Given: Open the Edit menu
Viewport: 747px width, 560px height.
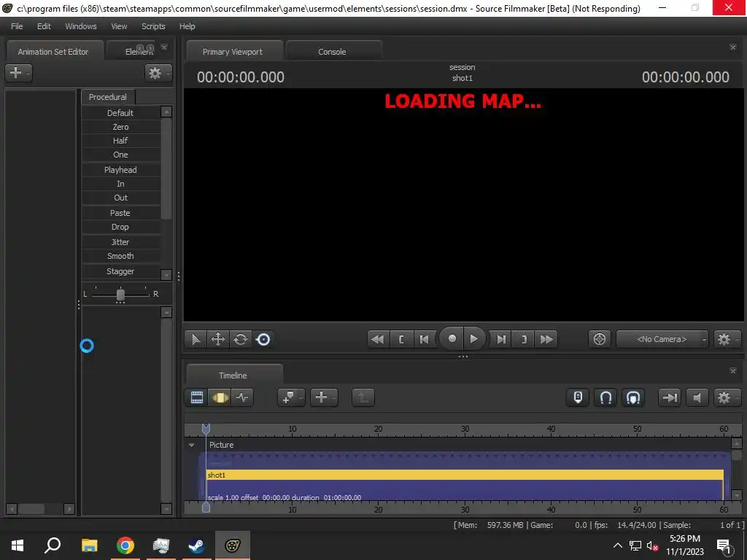Looking at the screenshot, I should click(44, 26).
